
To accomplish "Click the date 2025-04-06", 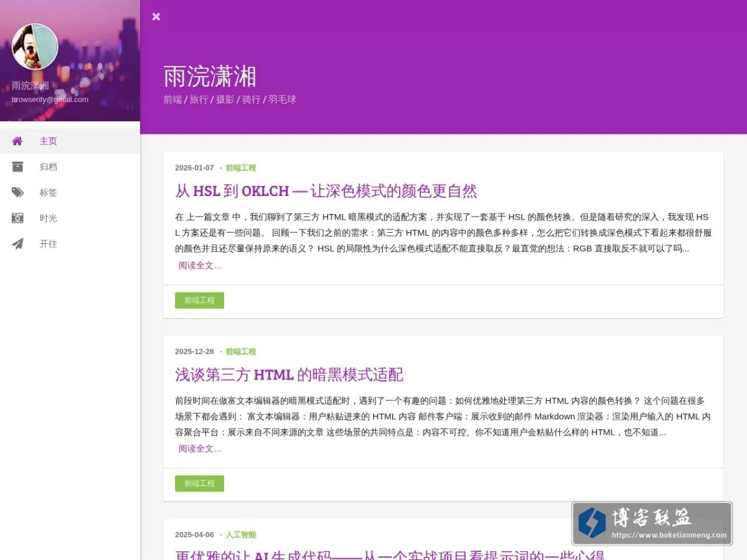I will click(194, 535).
